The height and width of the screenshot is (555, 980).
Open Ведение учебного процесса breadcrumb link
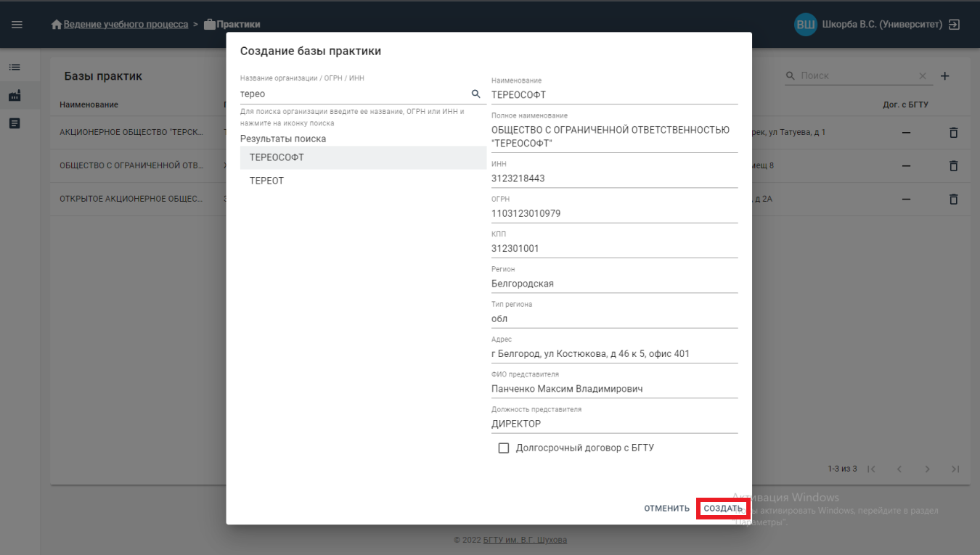click(x=126, y=24)
